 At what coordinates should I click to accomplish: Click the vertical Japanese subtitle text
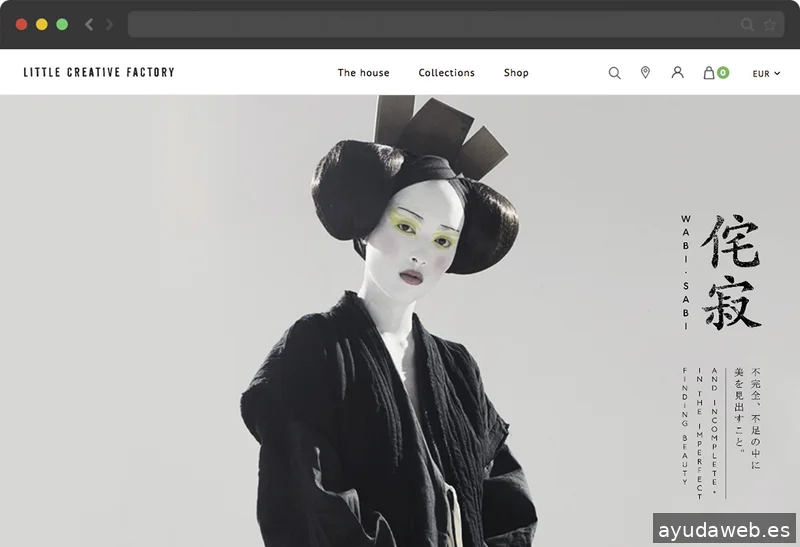point(747,417)
